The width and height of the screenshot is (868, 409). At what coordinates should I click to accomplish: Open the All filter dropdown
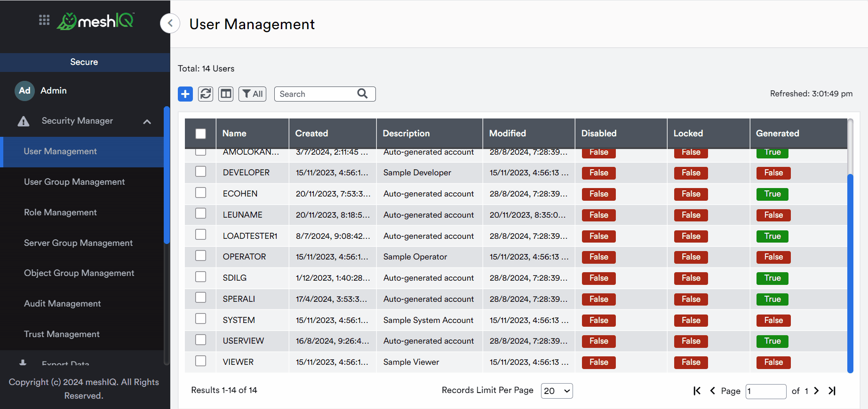point(253,94)
